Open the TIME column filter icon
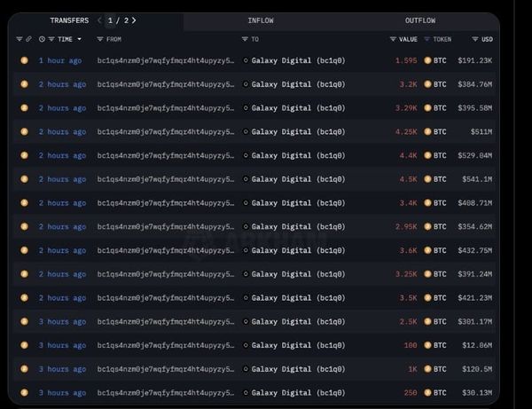Screen dimensions: 532x409 tap(51, 39)
